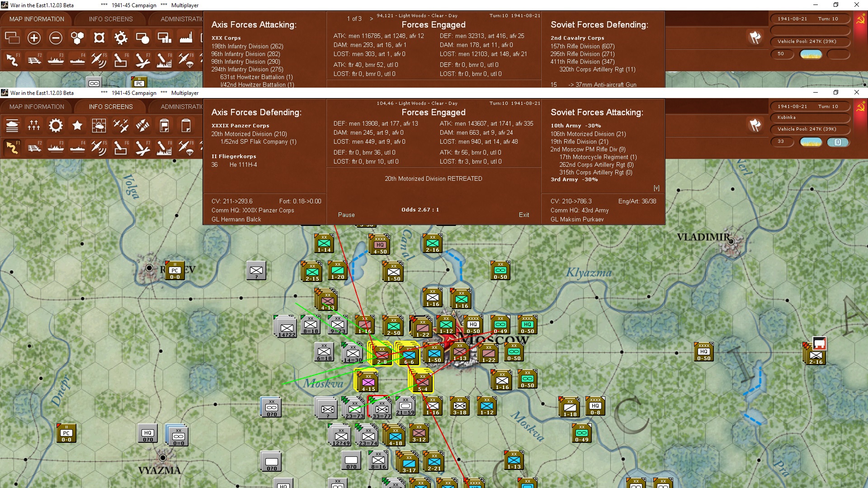868x488 pixels.
Task: Click the Soviet hammer and sickle flag lower window
Action: click(x=861, y=107)
